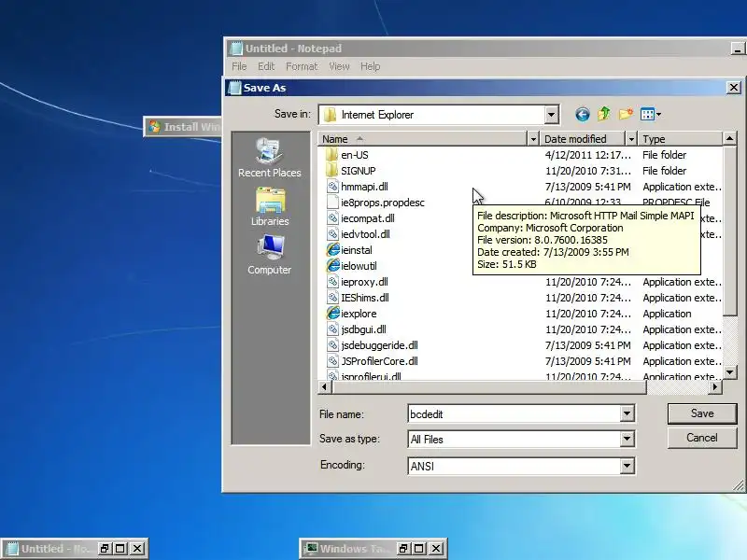Open the Format menu in Notepad
This screenshot has width=747, height=560.
[x=301, y=66]
